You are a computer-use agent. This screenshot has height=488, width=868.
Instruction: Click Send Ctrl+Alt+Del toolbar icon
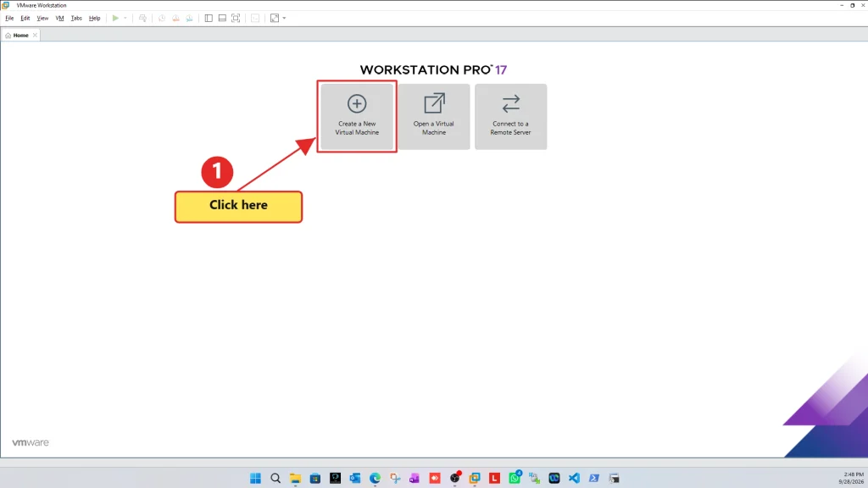pos(142,19)
